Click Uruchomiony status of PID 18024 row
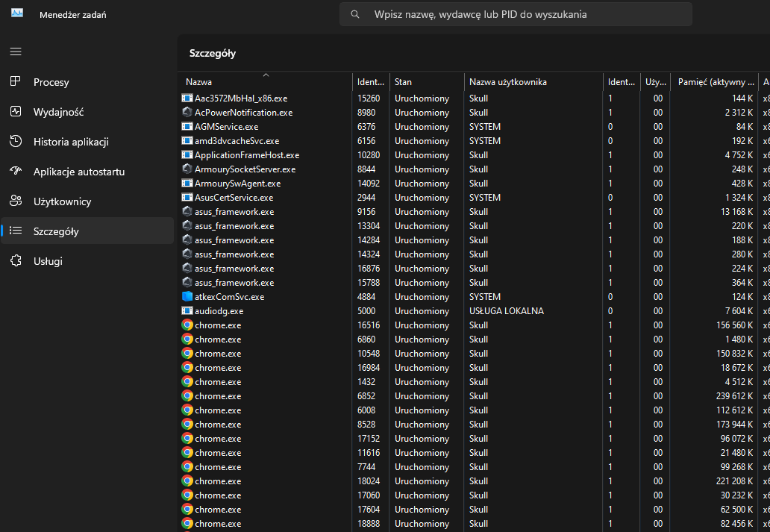Image resolution: width=770 pixels, height=532 pixels. [x=422, y=481]
